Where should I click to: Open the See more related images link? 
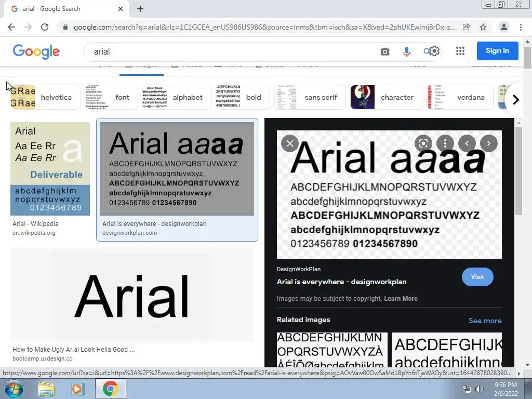pyautogui.click(x=485, y=321)
